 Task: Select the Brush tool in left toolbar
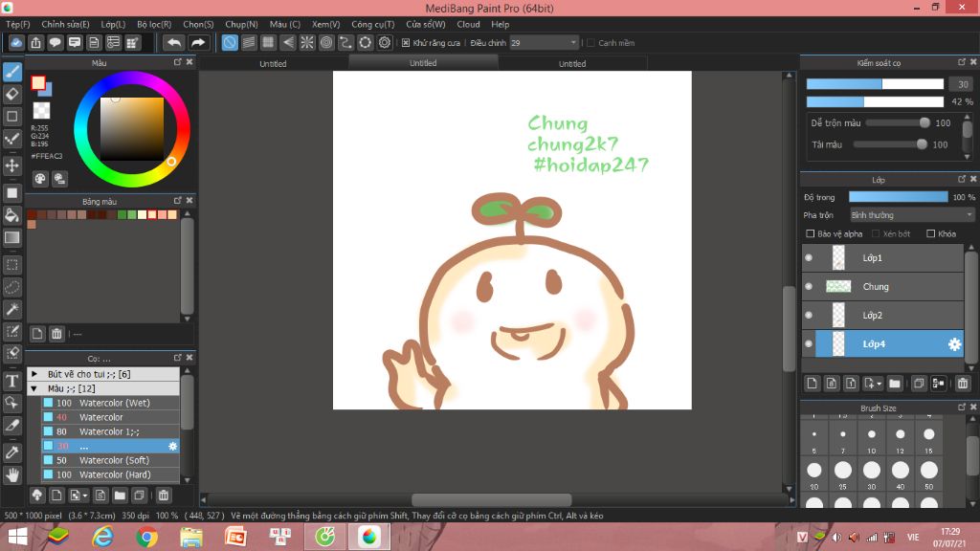click(x=11, y=72)
